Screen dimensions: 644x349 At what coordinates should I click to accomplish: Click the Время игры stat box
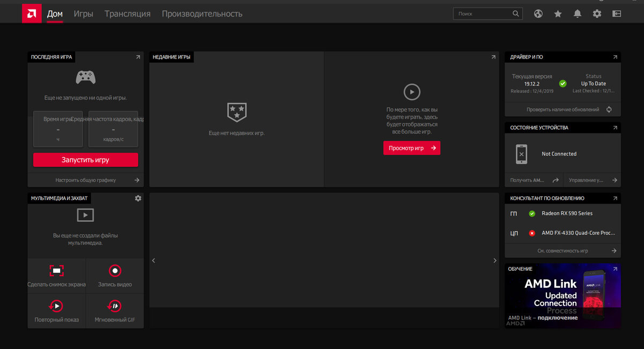(58, 129)
